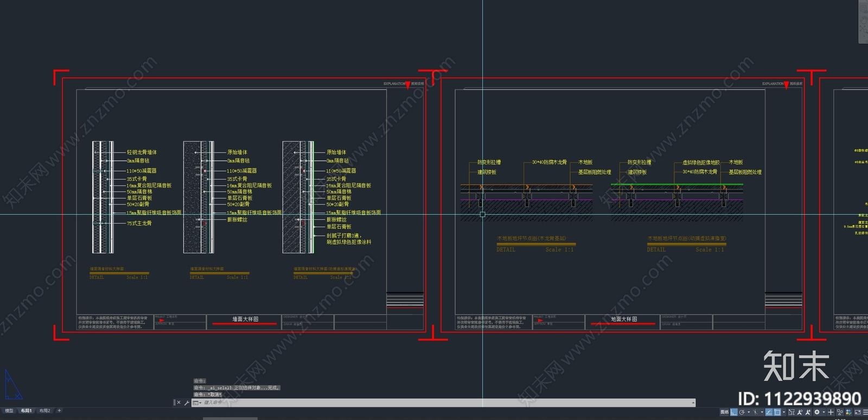Expand the command line history arrow
This screenshot has height=420, width=868.
pos(693,403)
